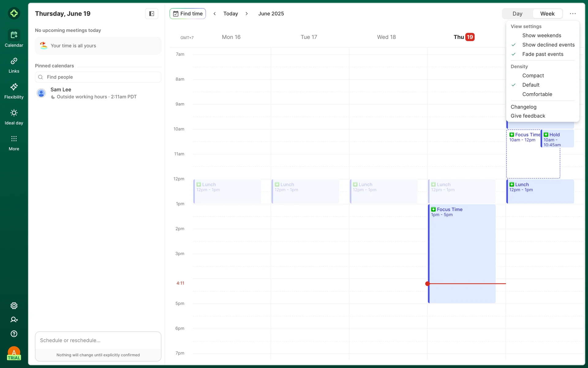Open the help question mark icon
The height and width of the screenshot is (368, 588).
pos(14,334)
